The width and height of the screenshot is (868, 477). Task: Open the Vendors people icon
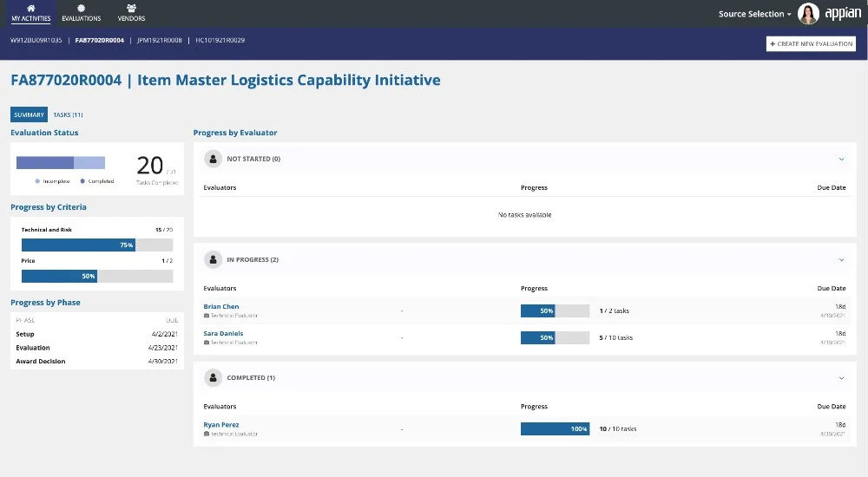click(x=131, y=8)
